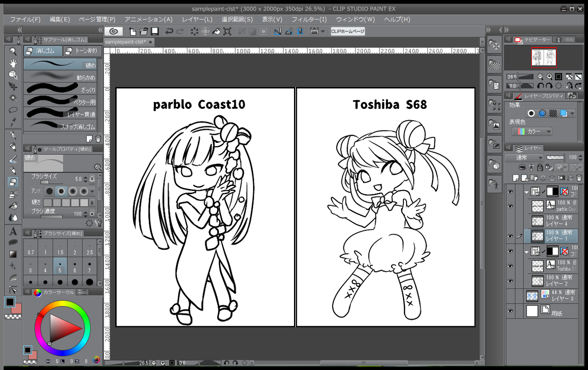Select the Operation object tool
Screen dimensions: 588x370
click(x=13, y=75)
